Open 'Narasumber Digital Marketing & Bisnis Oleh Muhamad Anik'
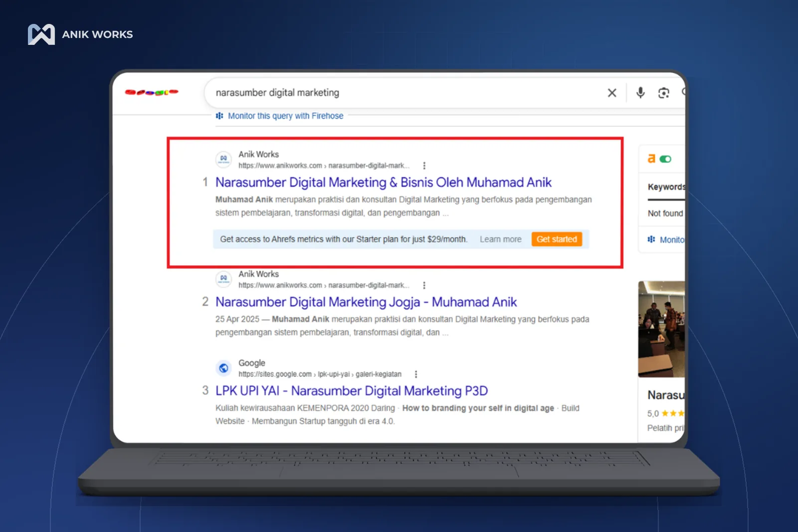This screenshot has width=798, height=532. click(x=383, y=182)
